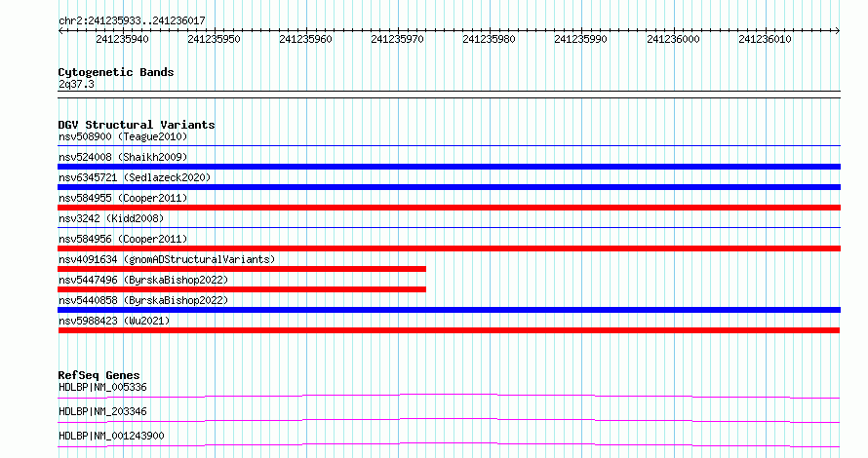Click the blue bar under nsv6345721
868x458 pixels.
[x=449, y=187]
